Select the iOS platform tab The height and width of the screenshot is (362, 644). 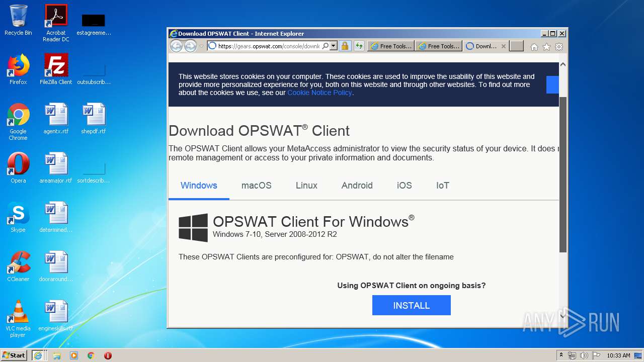click(405, 186)
